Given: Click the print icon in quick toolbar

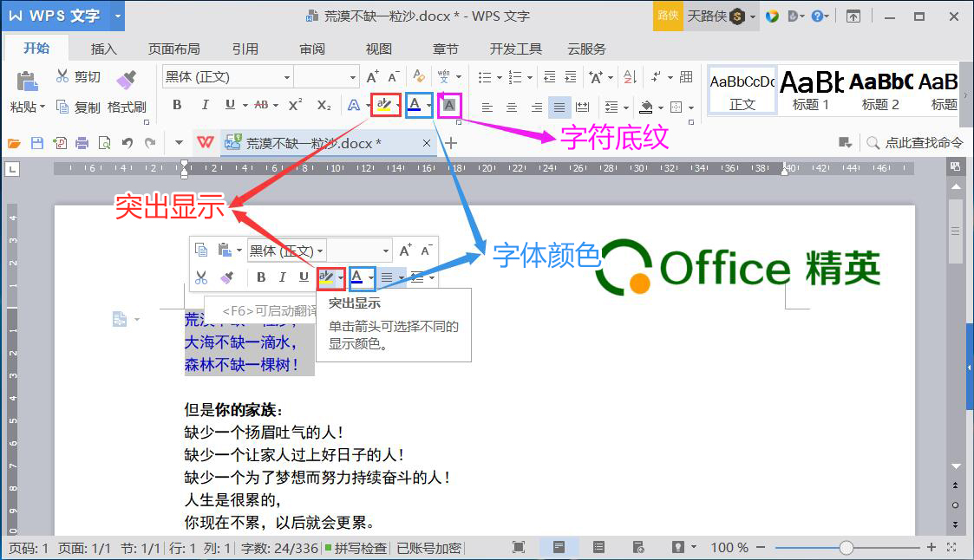Looking at the screenshot, I should [82, 143].
